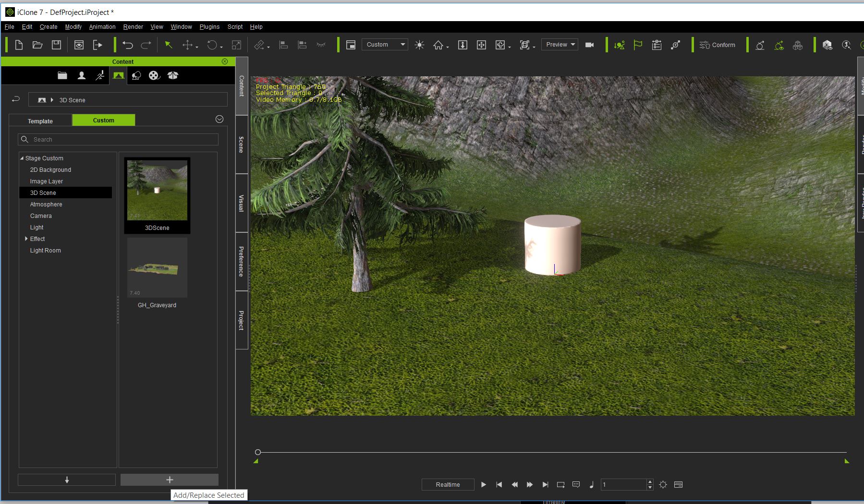
Task: Create a new project with the blank page icon
Action: click(19, 45)
